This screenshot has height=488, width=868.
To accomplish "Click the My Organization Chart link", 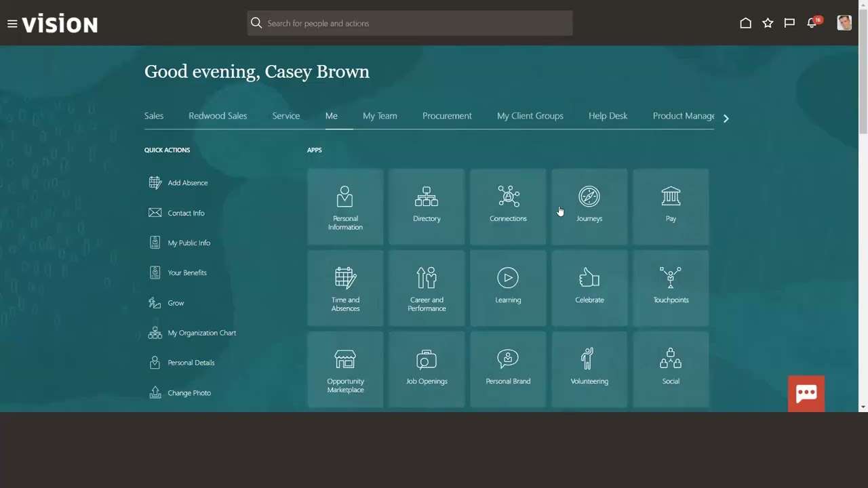I will [202, 333].
